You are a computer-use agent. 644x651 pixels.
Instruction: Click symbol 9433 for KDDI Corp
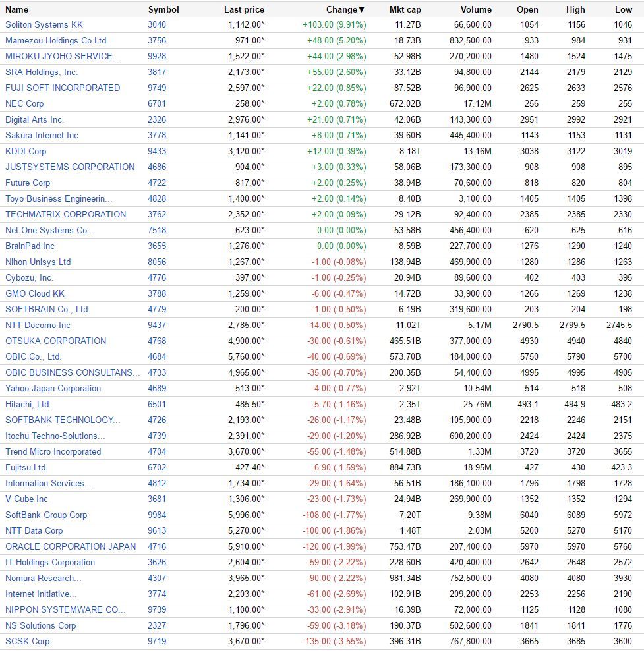[x=157, y=151]
